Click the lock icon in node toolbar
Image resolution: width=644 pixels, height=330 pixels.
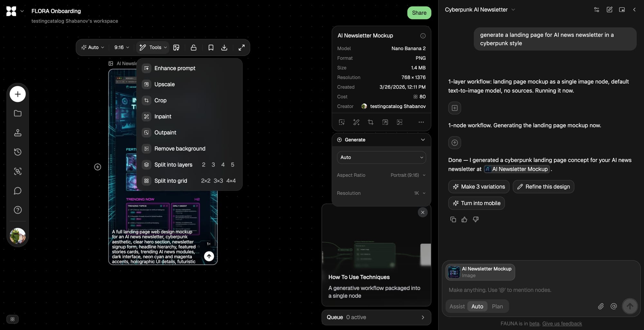pyautogui.click(x=194, y=48)
